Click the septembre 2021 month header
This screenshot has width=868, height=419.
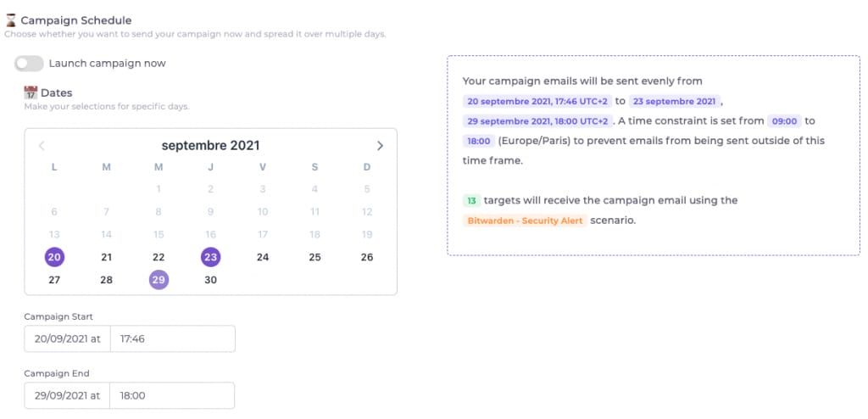(x=210, y=146)
